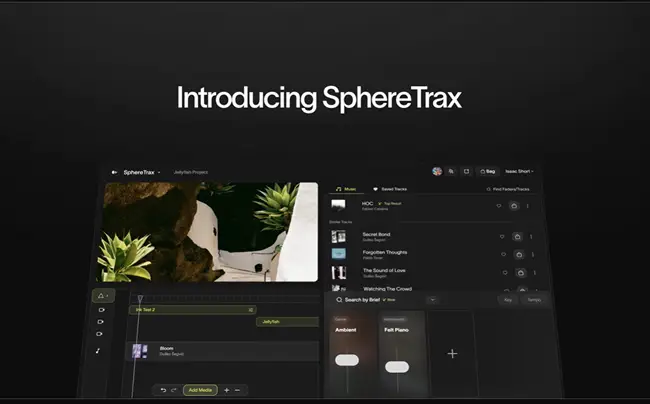Open more options for Secret Bond

coord(531,237)
